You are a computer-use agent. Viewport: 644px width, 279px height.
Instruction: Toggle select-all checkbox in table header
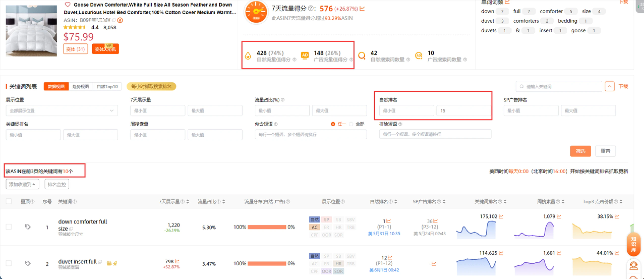[x=9, y=201]
